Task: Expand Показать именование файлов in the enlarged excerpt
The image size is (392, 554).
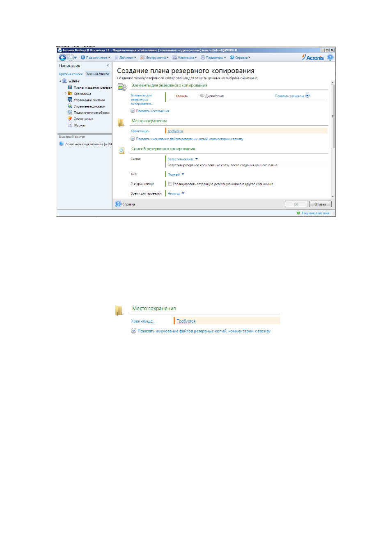Action: [201, 331]
